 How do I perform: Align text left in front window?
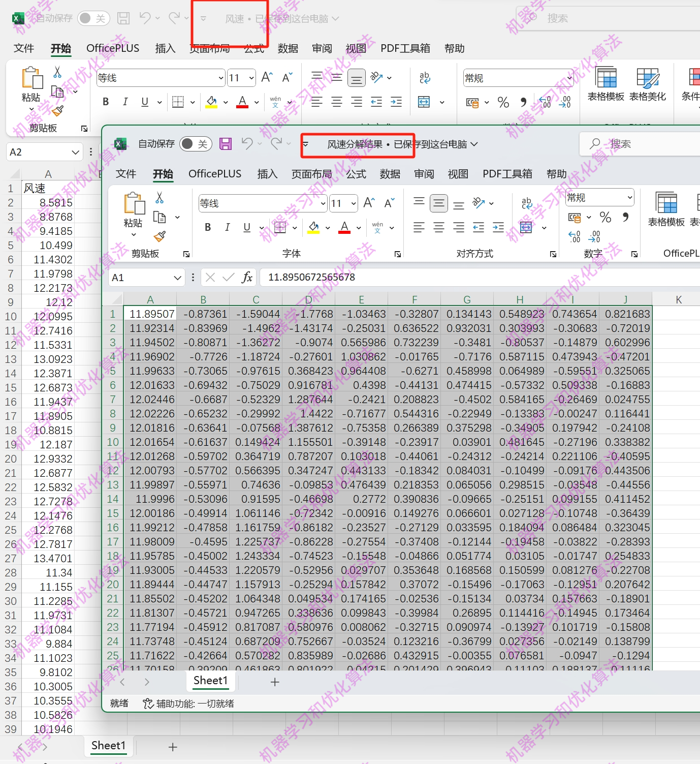(419, 227)
